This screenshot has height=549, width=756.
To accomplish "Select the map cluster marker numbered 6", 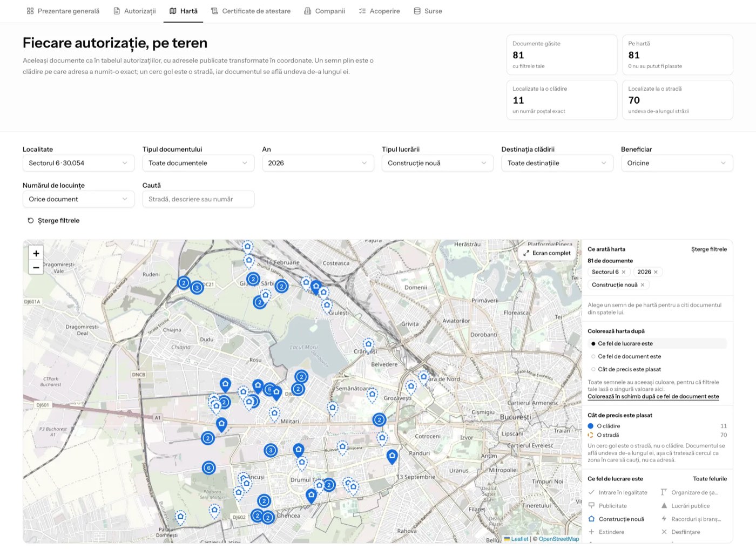I will pyautogui.click(x=209, y=468).
